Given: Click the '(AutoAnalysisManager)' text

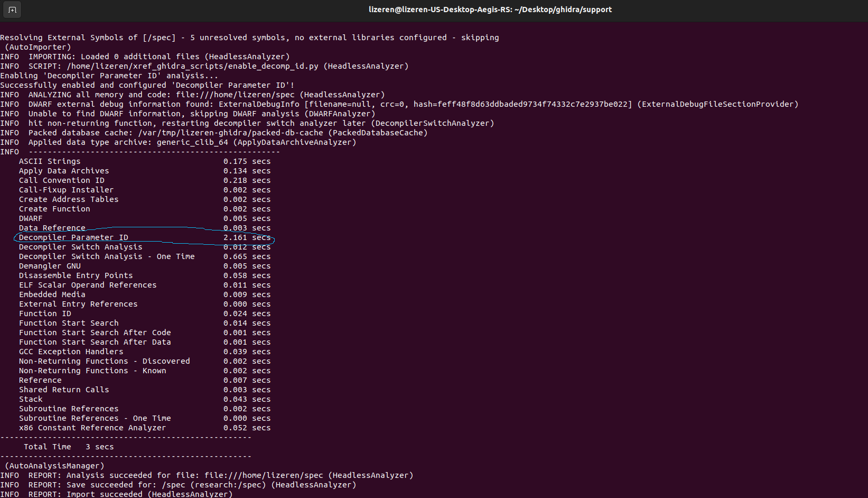Looking at the screenshot, I should point(54,466).
